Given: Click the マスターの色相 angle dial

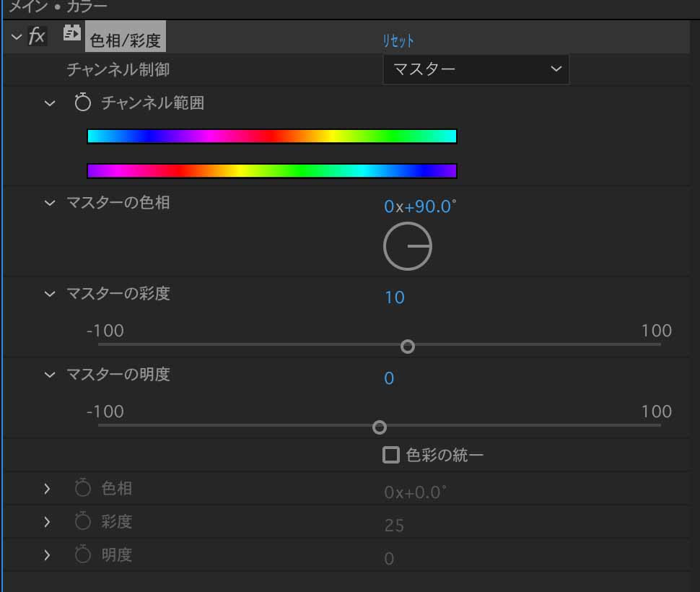Looking at the screenshot, I should point(408,246).
